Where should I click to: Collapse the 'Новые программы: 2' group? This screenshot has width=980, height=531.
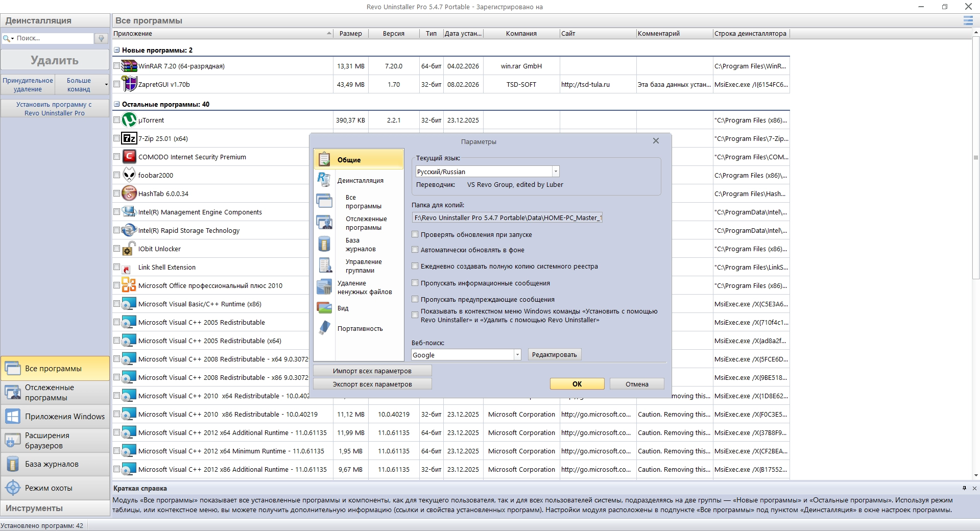(x=117, y=50)
